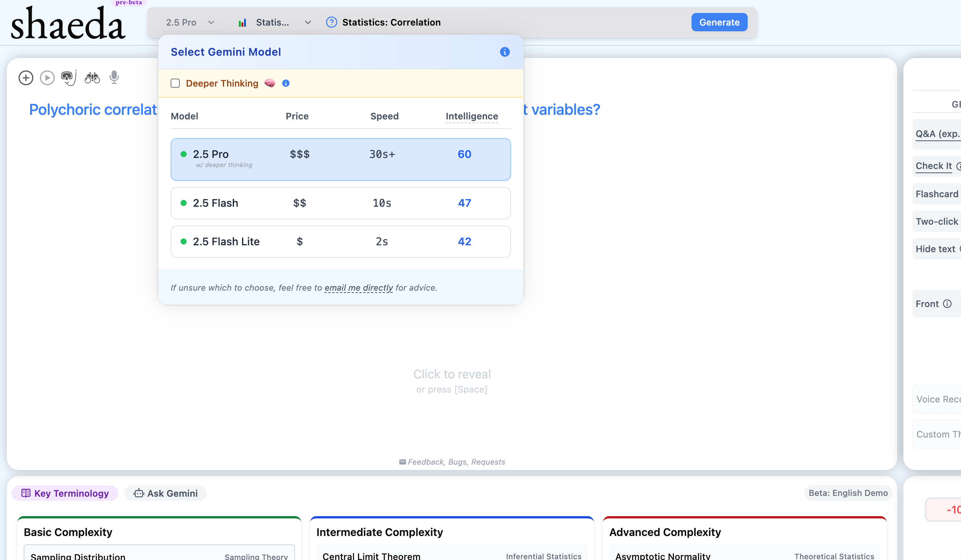Switch to the Key Terminology tab

[x=65, y=493]
